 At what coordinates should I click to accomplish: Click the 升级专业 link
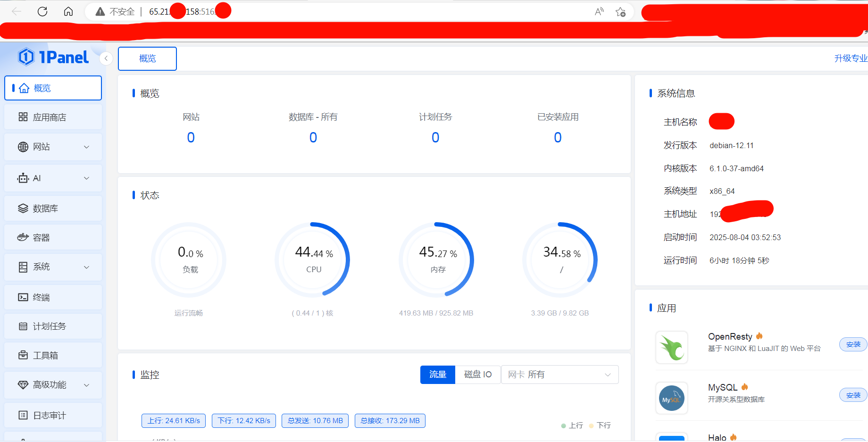pyautogui.click(x=851, y=58)
